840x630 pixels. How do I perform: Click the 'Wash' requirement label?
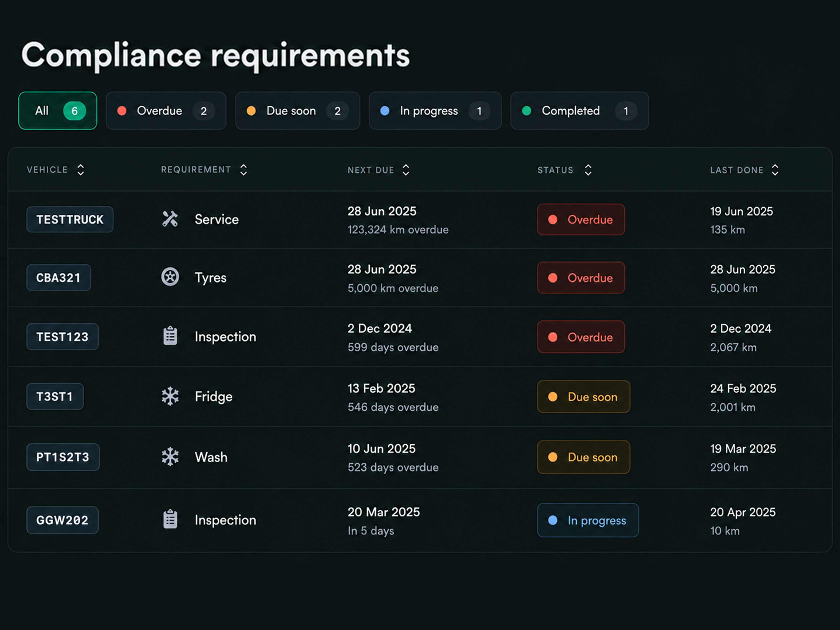click(211, 457)
